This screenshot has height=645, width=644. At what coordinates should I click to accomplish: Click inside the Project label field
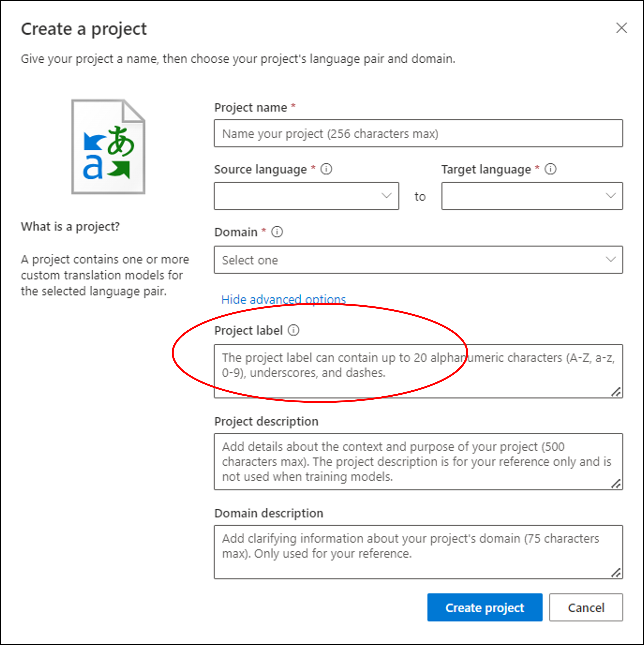click(x=419, y=370)
